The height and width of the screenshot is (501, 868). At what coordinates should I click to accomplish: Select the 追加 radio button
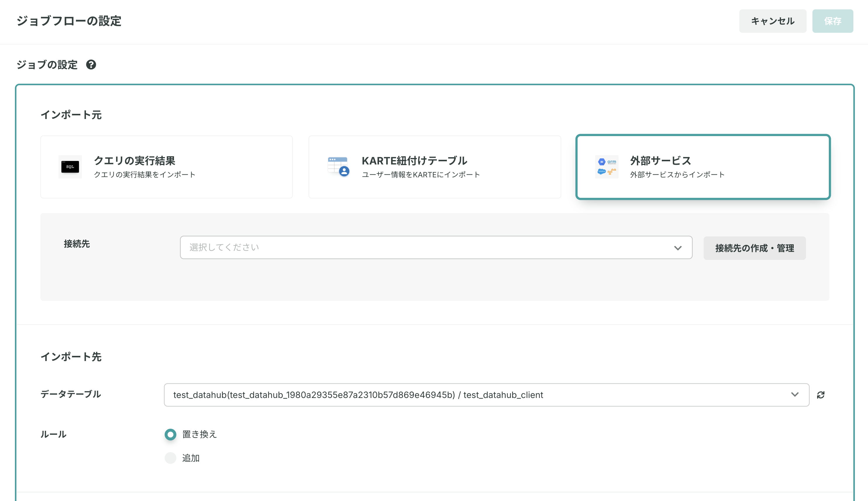point(170,458)
